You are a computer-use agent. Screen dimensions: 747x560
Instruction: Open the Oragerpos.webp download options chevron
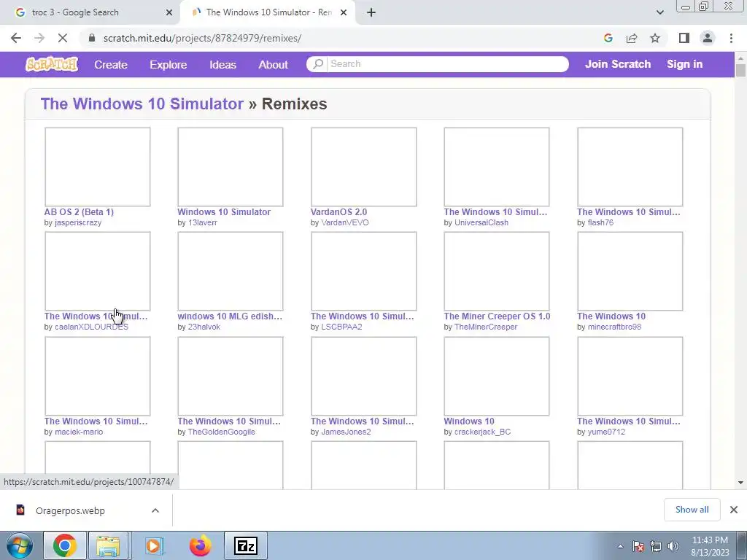point(155,510)
